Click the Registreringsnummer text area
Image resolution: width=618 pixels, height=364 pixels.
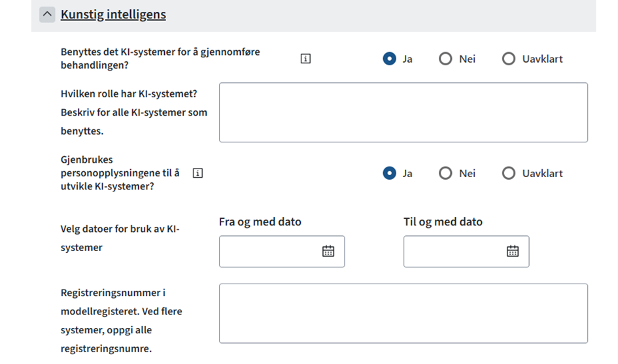(x=403, y=313)
